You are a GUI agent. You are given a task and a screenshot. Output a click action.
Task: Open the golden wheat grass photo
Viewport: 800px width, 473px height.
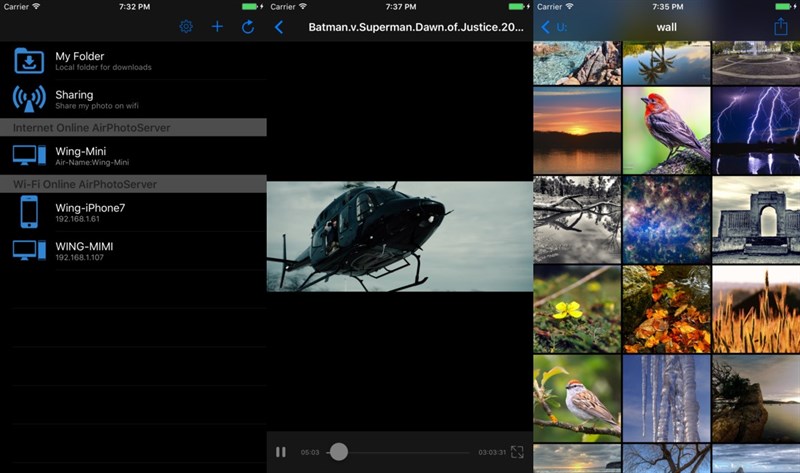coord(756,309)
